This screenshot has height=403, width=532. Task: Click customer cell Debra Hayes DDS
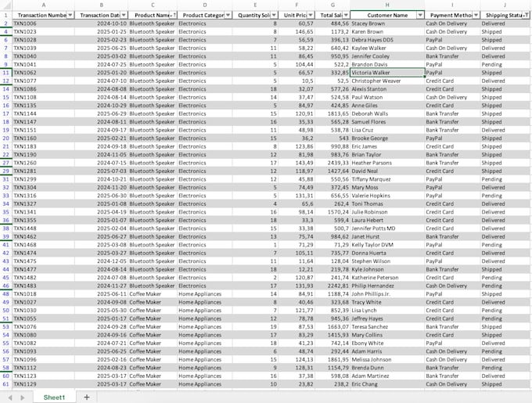tap(387, 40)
